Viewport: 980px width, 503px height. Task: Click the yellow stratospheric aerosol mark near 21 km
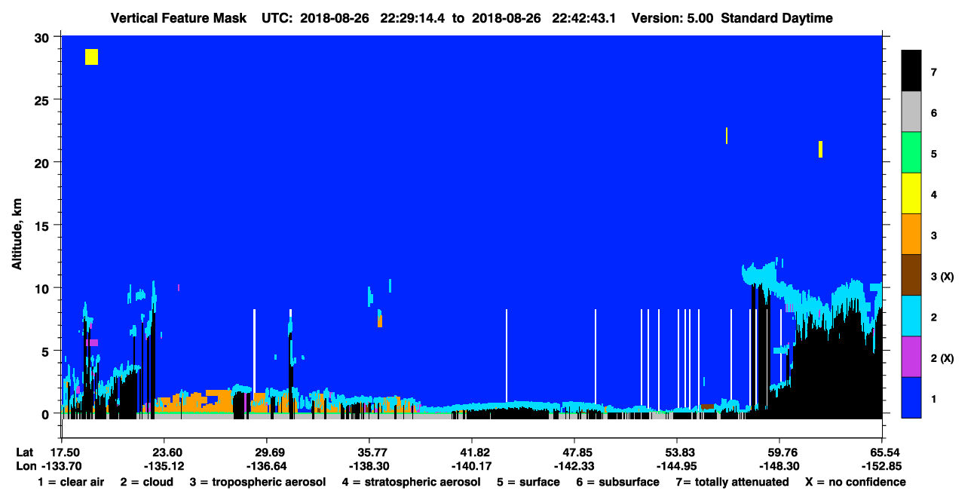point(820,149)
